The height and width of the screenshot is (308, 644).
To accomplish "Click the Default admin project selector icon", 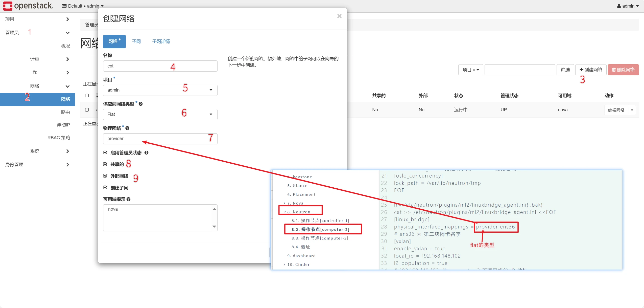I will coord(64,6).
